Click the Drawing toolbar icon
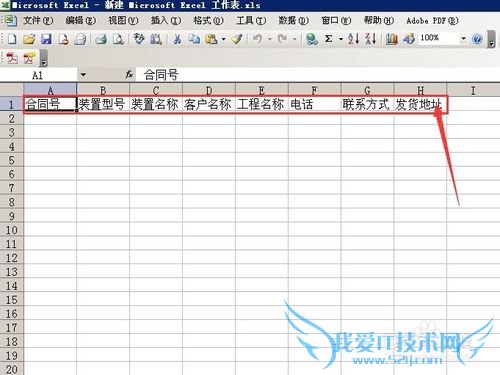500x375 pixels. point(409,39)
